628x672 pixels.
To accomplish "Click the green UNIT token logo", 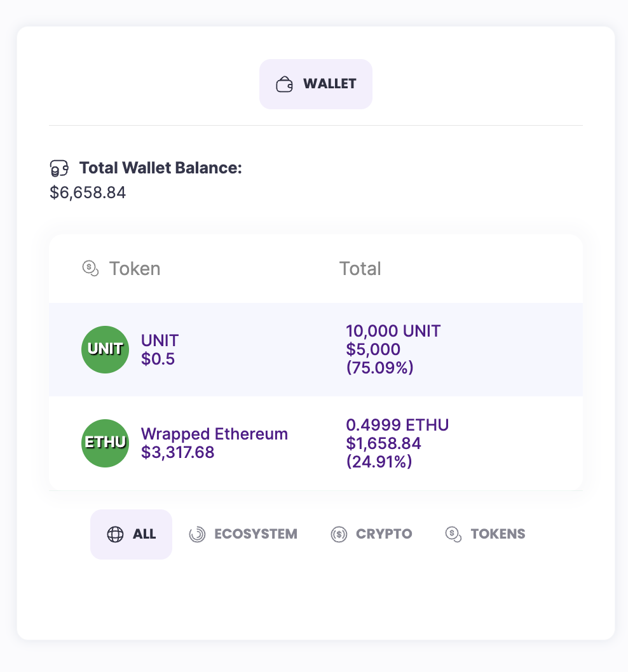I will (x=106, y=349).
